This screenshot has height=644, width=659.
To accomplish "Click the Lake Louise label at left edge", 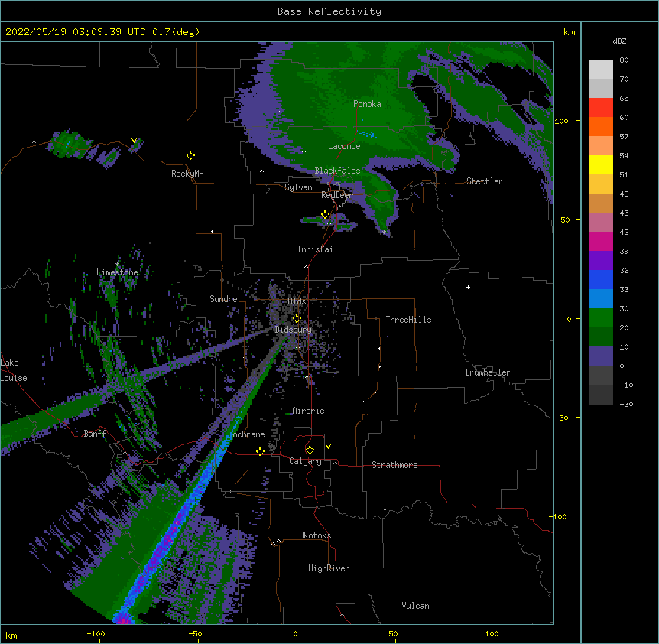I will click(x=14, y=370).
